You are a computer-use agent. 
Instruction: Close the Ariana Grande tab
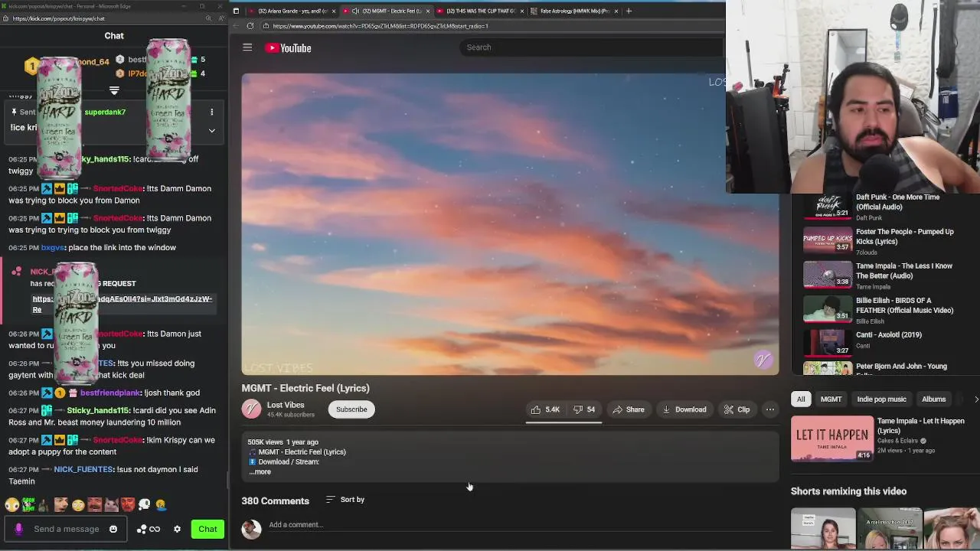pos(334,11)
